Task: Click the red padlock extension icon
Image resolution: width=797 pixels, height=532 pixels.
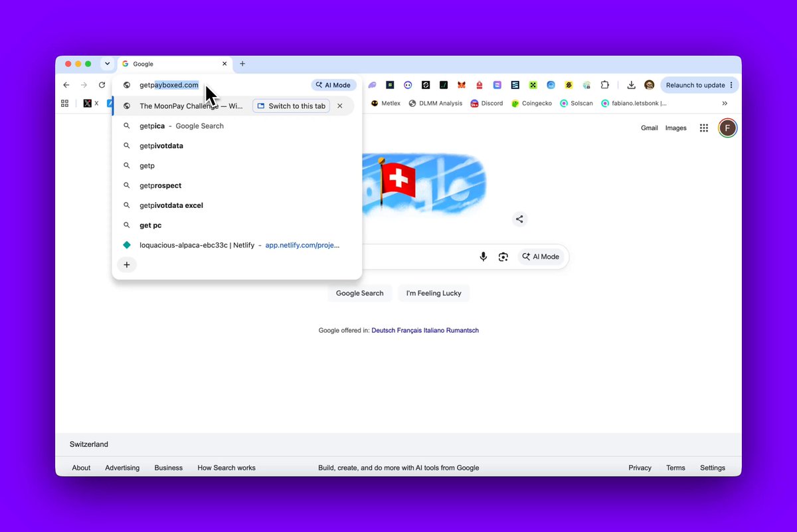Action: coord(480,85)
